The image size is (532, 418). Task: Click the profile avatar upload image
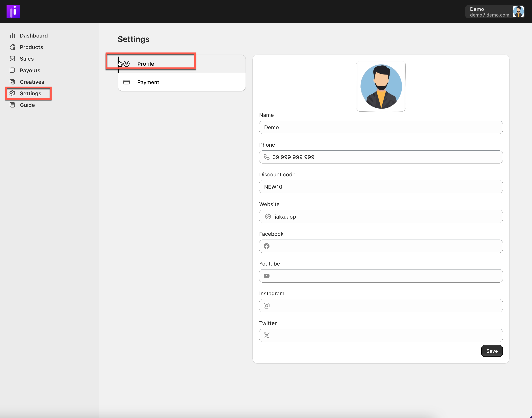pos(381,86)
